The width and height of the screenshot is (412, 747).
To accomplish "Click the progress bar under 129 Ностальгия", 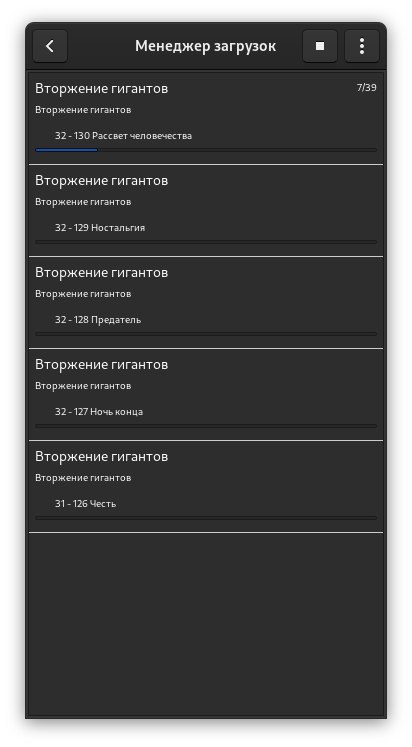I will [x=206, y=242].
